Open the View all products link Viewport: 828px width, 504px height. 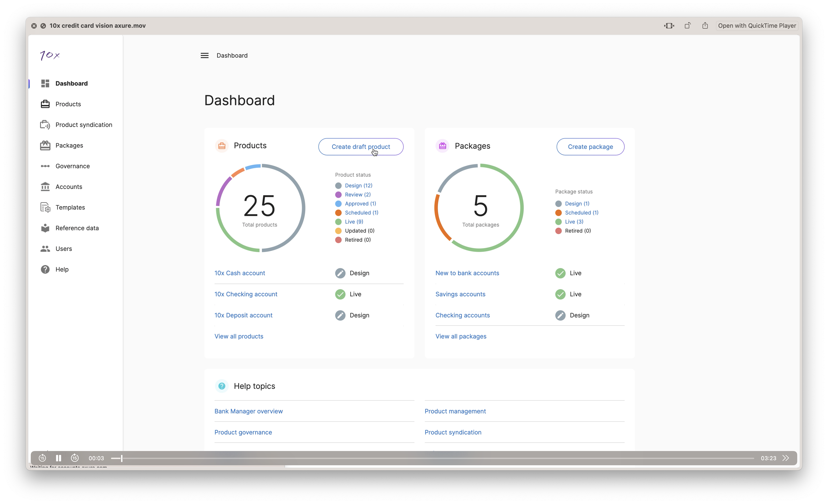(239, 336)
